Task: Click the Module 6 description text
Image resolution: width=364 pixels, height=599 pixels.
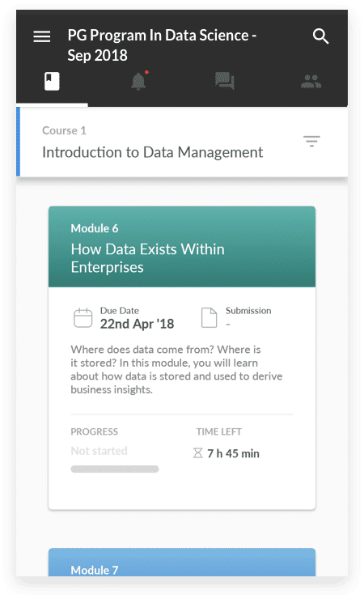Action: click(176, 369)
